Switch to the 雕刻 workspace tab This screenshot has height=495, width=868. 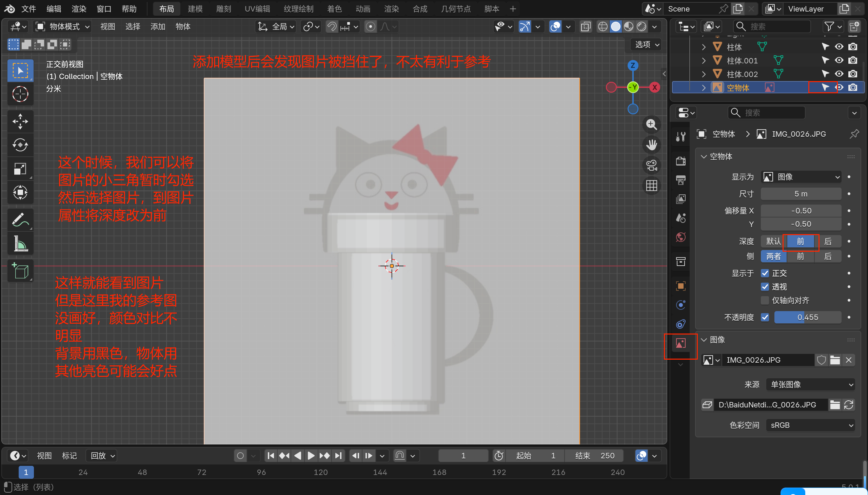(223, 9)
